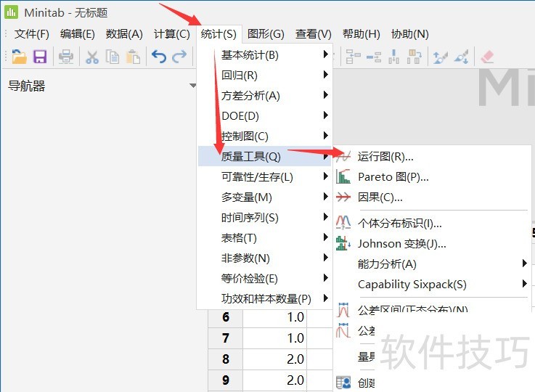This screenshot has height=392, width=535.
Task: Open the 编辑(E) menu
Action: pos(77,34)
